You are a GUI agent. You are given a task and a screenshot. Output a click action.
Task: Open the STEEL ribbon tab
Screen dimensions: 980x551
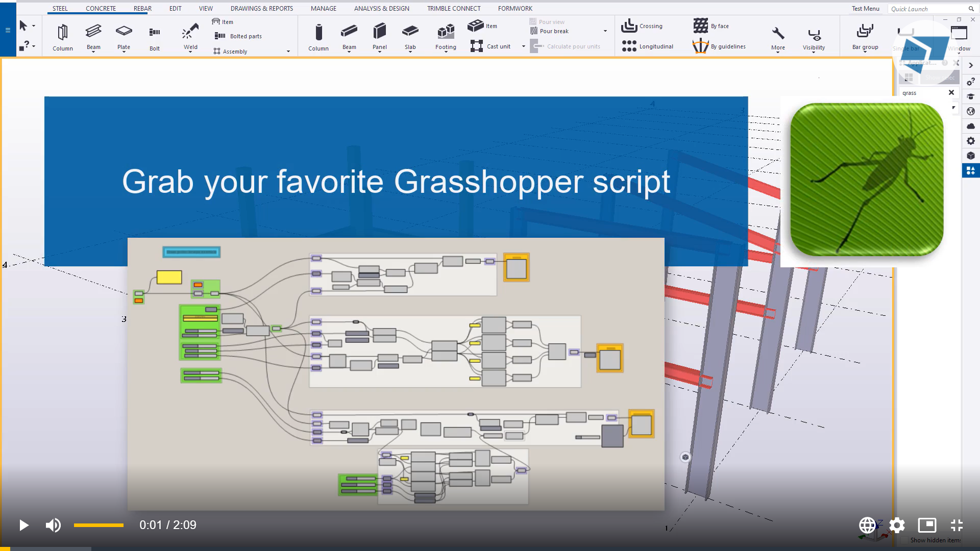pos(60,9)
